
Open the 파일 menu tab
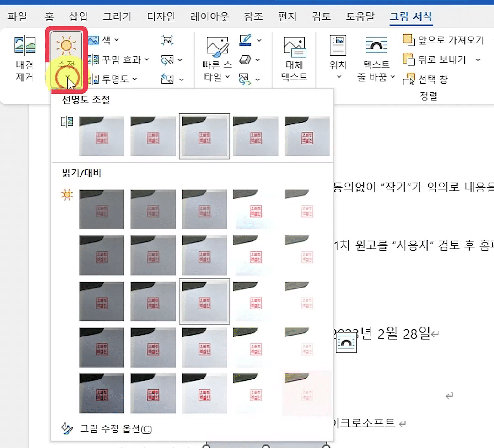pyautogui.click(x=17, y=16)
